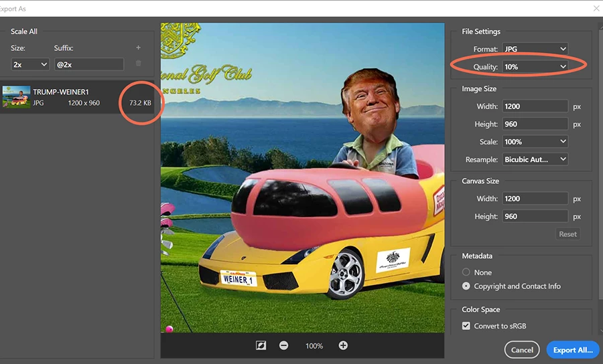
Task: Click the Image Size Height field
Action: (535, 124)
